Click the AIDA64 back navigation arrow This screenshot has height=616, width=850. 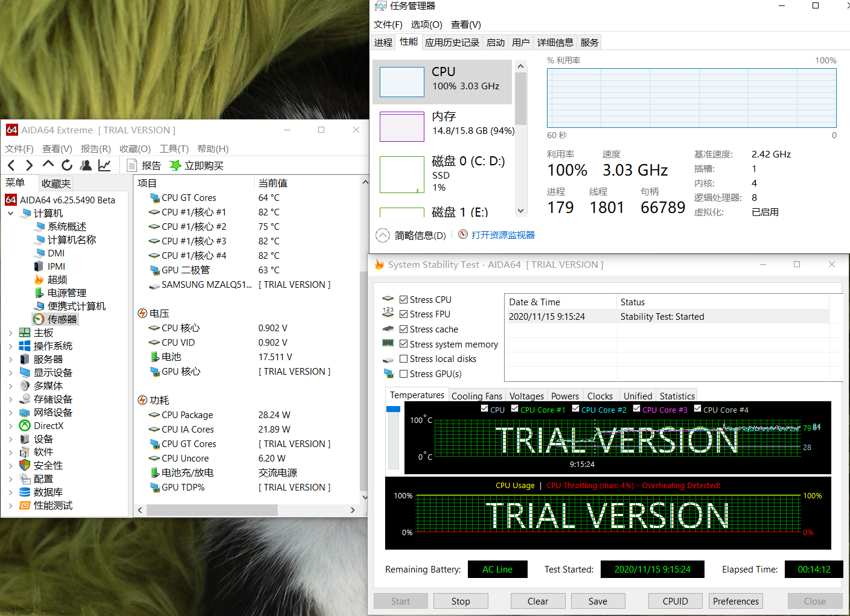click(x=11, y=165)
